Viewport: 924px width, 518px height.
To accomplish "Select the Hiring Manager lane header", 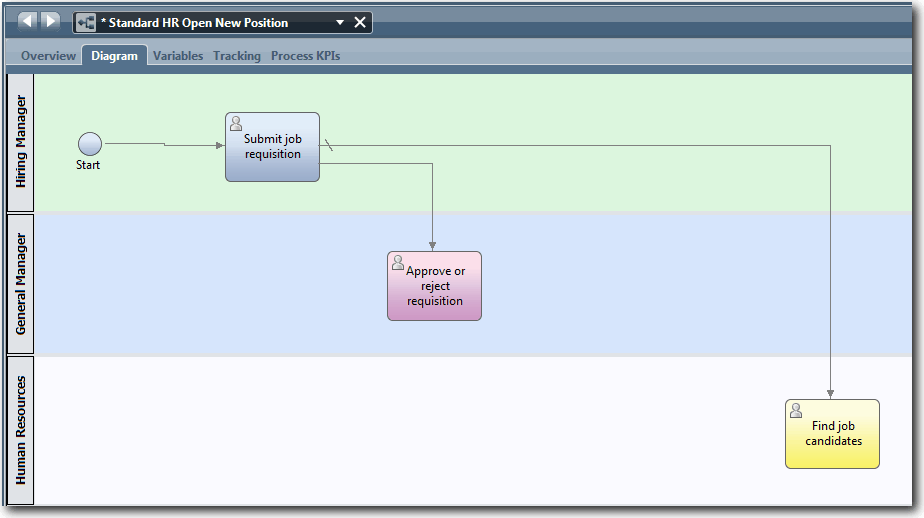I will coord(21,141).
